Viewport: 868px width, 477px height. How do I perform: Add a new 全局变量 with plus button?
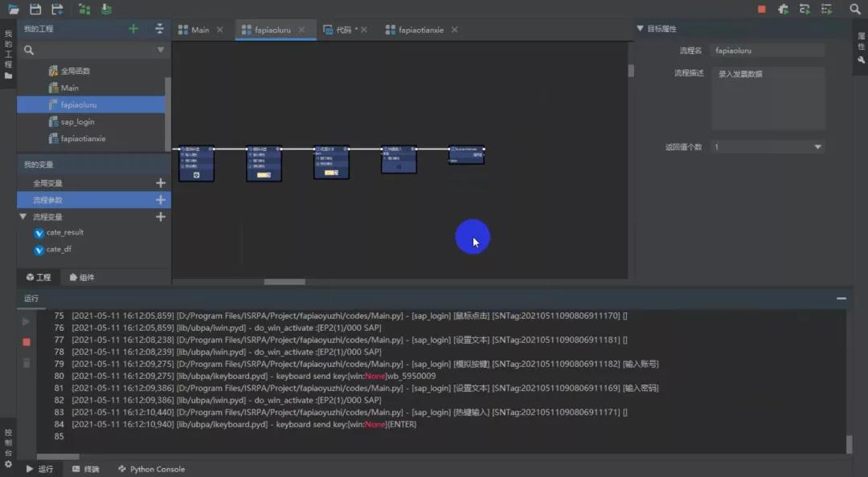[x=160, y=183]
